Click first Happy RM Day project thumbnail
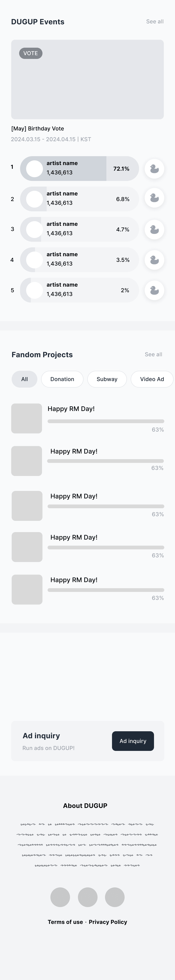The width and height of the screenshot is (175, 980). [x=27, y=418]
